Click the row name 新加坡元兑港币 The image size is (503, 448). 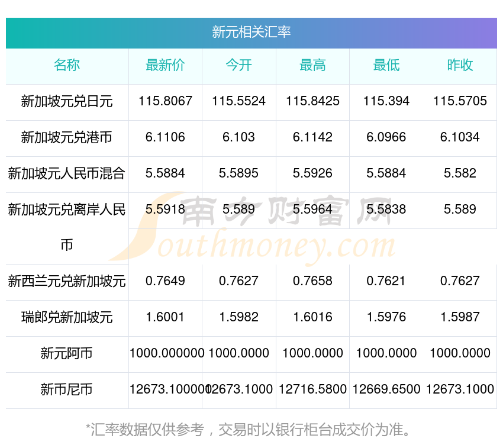[67, 137]
